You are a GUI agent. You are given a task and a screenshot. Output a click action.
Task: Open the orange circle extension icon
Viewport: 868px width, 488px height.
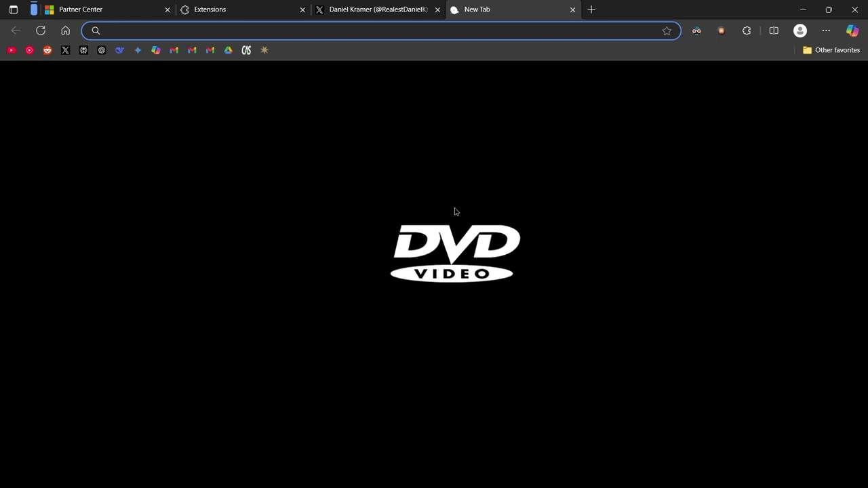pyautogui.click(x=721, y=30)
